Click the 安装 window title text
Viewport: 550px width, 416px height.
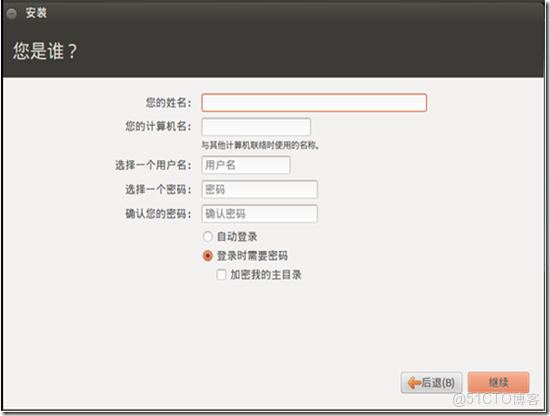tap(36, 13)
